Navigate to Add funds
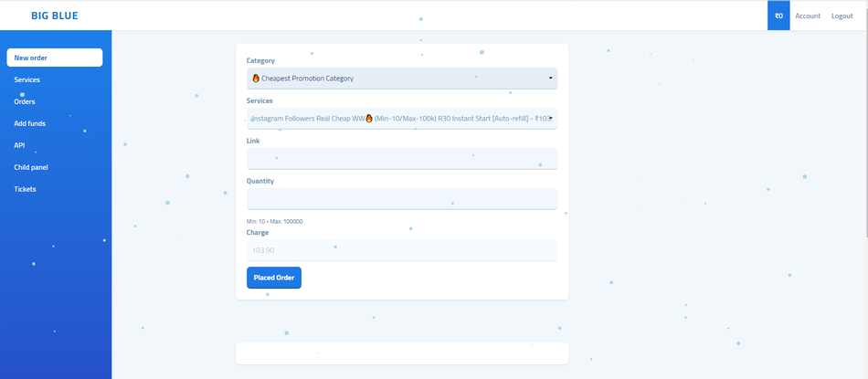Screen dimensions: 868x379 pos(30,123)
